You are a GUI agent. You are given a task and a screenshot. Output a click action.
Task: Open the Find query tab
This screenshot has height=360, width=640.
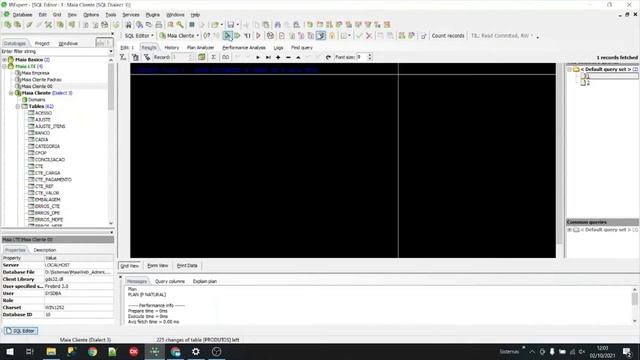pos(302,48)
